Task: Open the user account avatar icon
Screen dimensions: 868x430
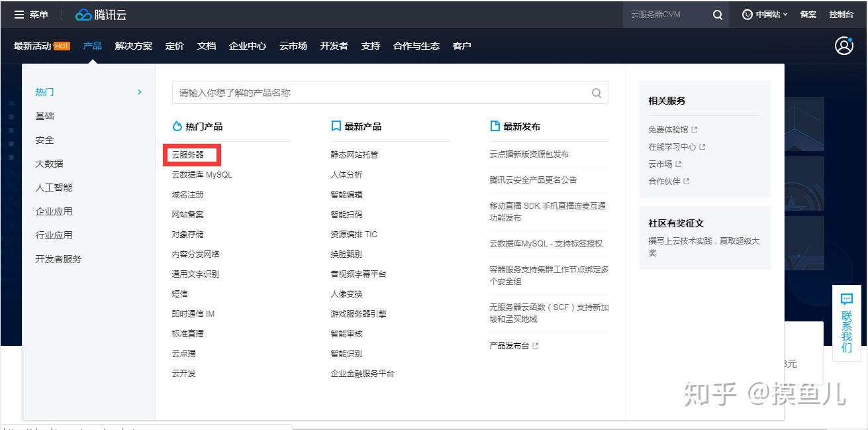Action: point(844,46)
